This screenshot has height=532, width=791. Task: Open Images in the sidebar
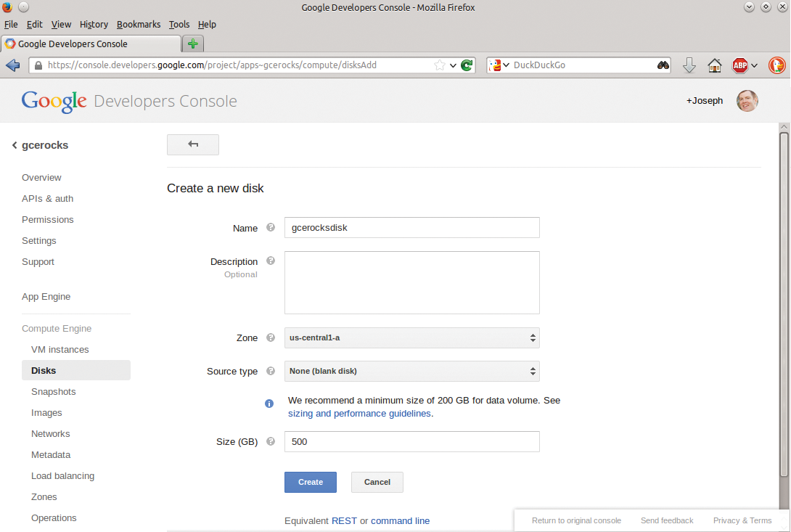(x=46, y=413)
